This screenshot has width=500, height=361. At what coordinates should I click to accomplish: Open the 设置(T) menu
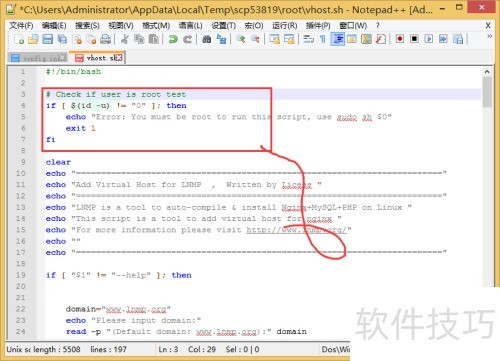pyautogui.click(x=223, y=25)
